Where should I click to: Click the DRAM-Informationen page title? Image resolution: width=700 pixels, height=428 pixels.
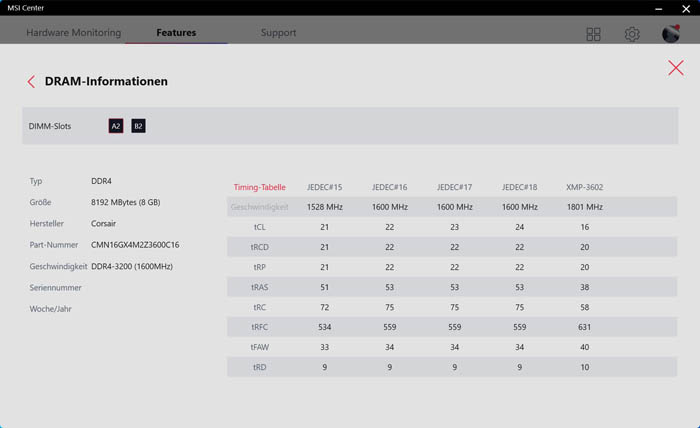pyautogui.click(x=106, y=82)
